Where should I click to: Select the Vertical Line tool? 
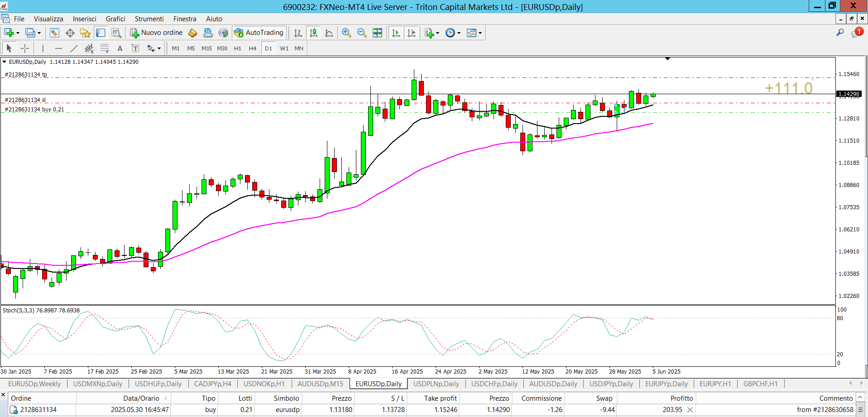43,48
